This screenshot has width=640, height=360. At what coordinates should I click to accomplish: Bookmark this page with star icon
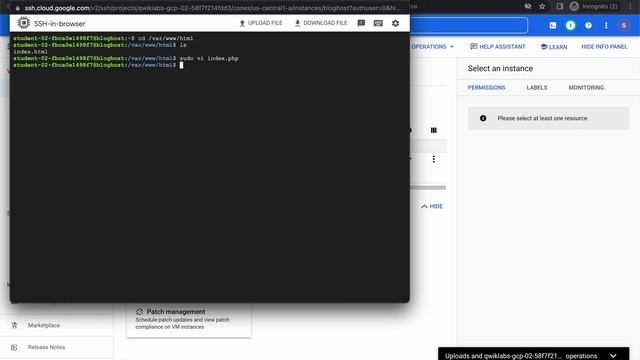click(x=542, y=6)
